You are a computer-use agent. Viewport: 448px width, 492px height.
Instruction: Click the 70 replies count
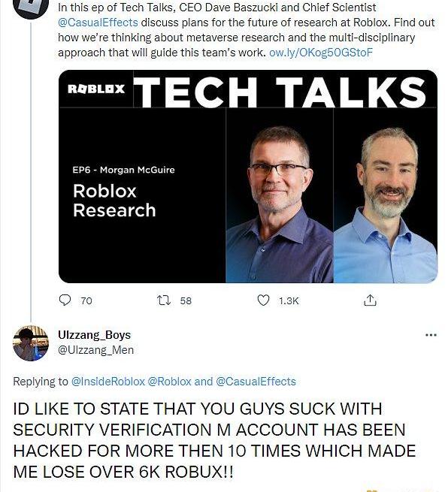[86, 301]
